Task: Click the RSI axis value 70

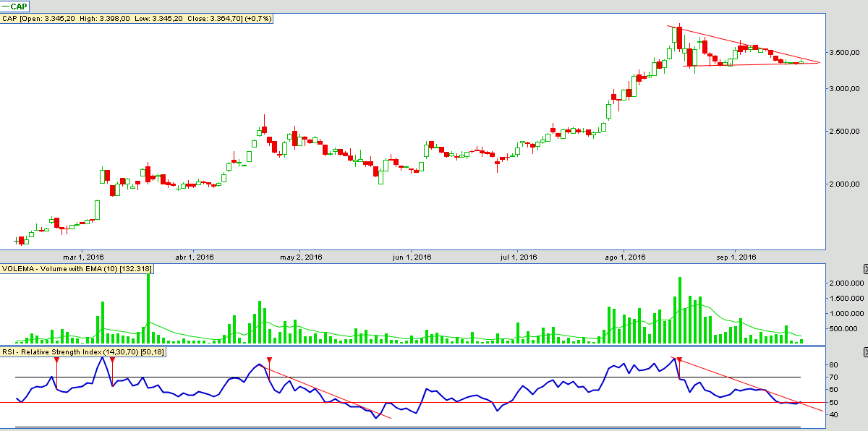Action: pyautogui.click(x=833, y=377)
